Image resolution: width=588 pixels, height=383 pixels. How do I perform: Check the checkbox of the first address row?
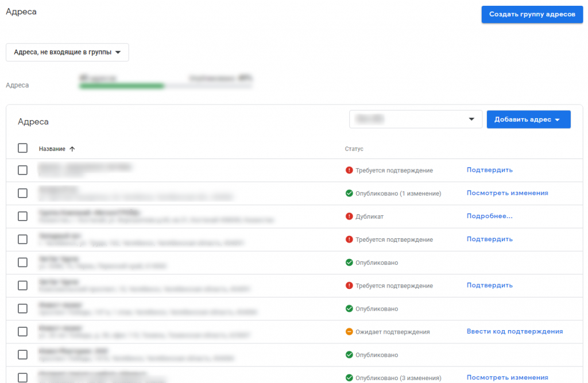click(22, 169)
